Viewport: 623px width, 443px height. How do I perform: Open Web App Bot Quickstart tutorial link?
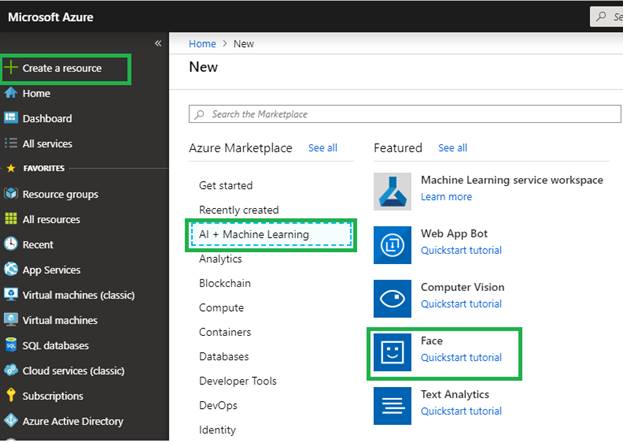[x=461, y=250]
